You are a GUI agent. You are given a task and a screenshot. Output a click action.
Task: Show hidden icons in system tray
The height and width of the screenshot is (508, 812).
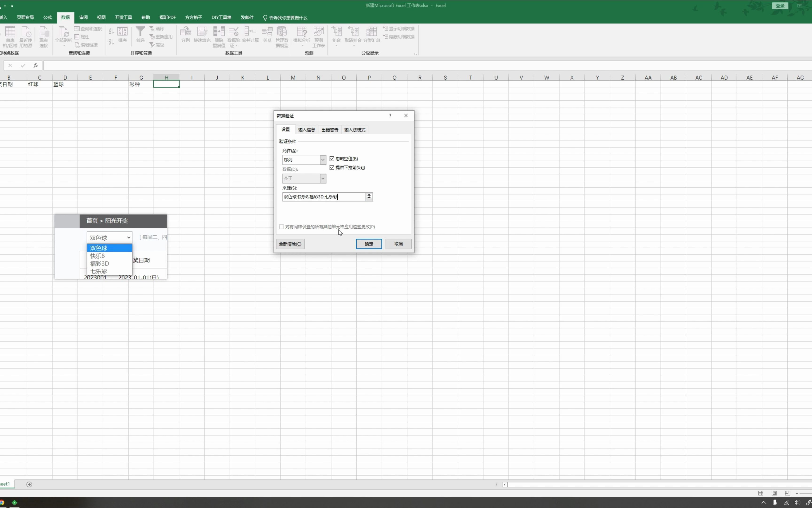(x=764, y=503)
